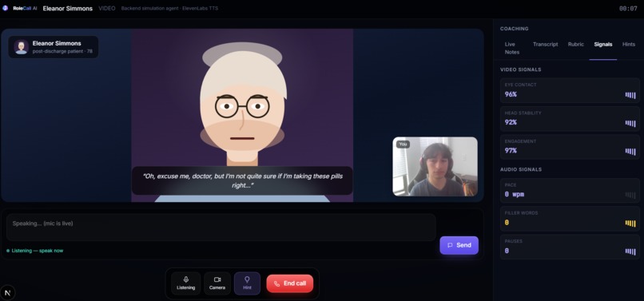
Task: Click the Engagement signal bars icon
Action: [630, 152]
